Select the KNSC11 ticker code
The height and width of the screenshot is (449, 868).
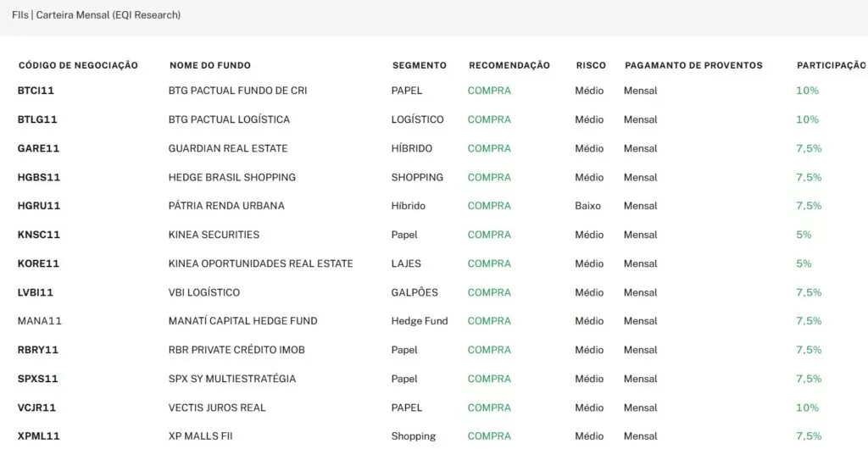click(x=38, y=235)
